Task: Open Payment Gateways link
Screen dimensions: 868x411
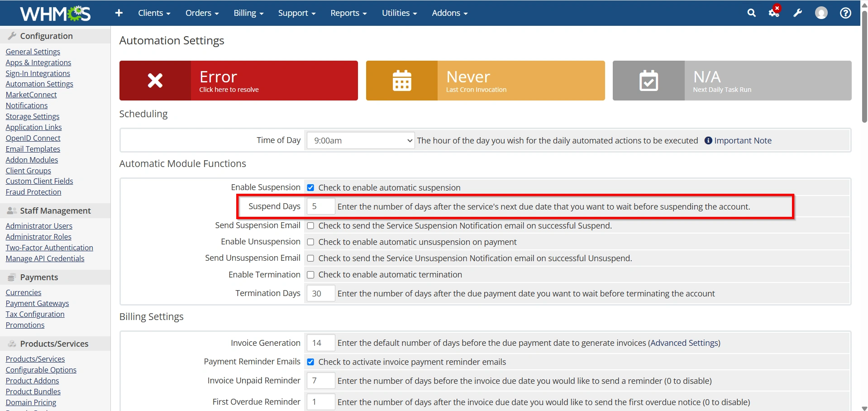Action: coord(38,303)
